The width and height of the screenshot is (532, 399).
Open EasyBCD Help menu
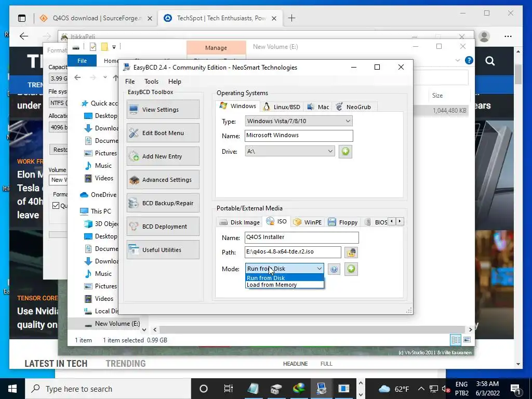tap(175, 82)
